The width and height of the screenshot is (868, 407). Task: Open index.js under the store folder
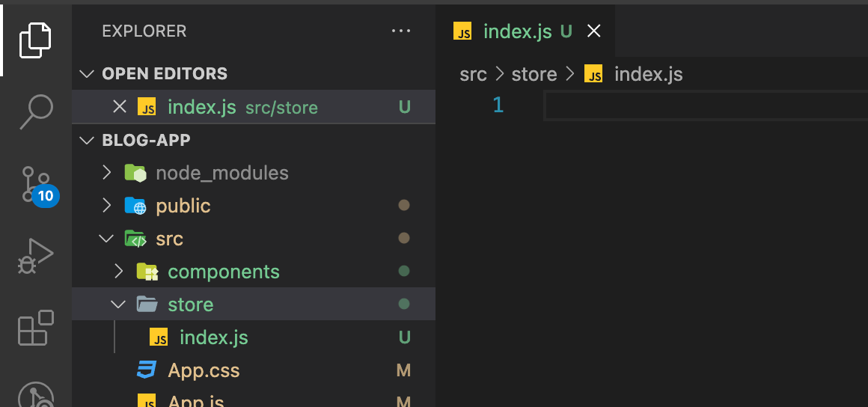(x=254, y=337)
